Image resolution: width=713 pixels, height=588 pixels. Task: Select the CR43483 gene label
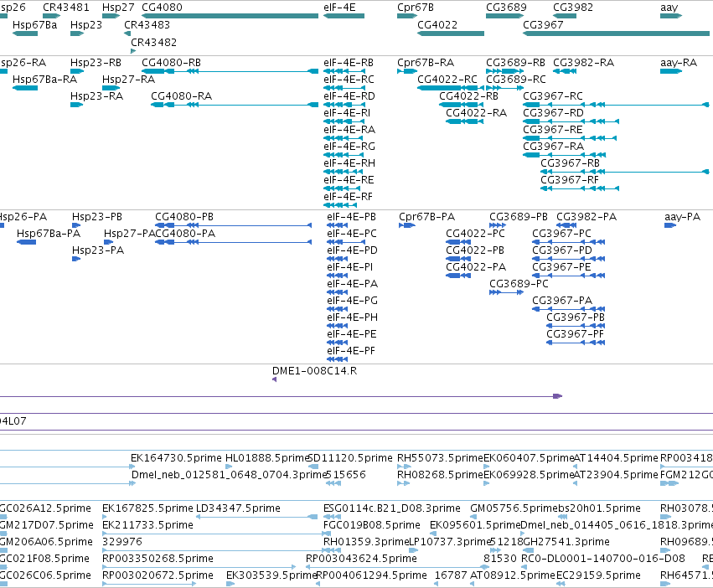[147, 24]
